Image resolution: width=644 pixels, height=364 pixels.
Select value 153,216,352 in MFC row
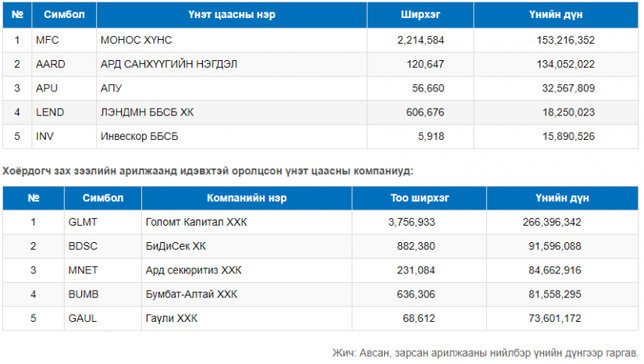click(565, 40)
